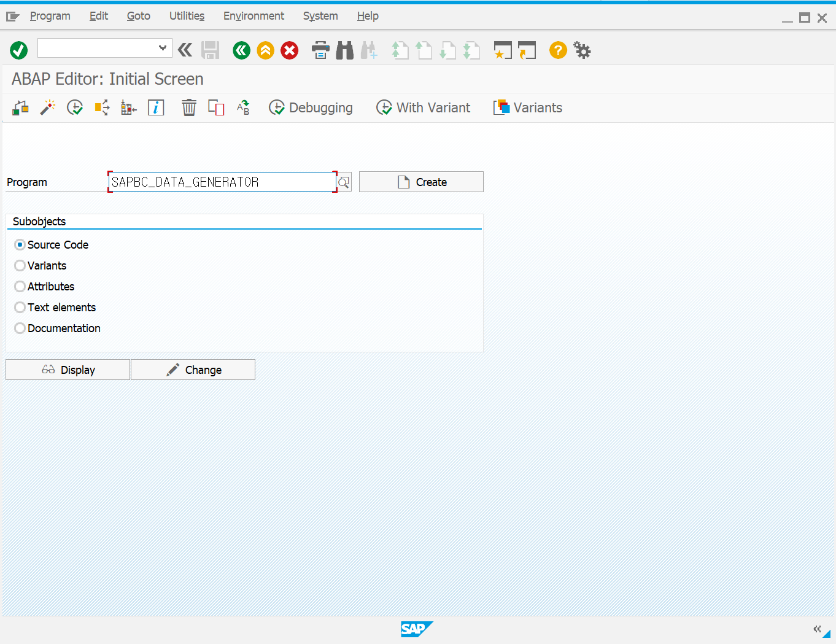Click the Last Page icon
836x644 pixels.
pyautogui.click(x=471, y=50)
